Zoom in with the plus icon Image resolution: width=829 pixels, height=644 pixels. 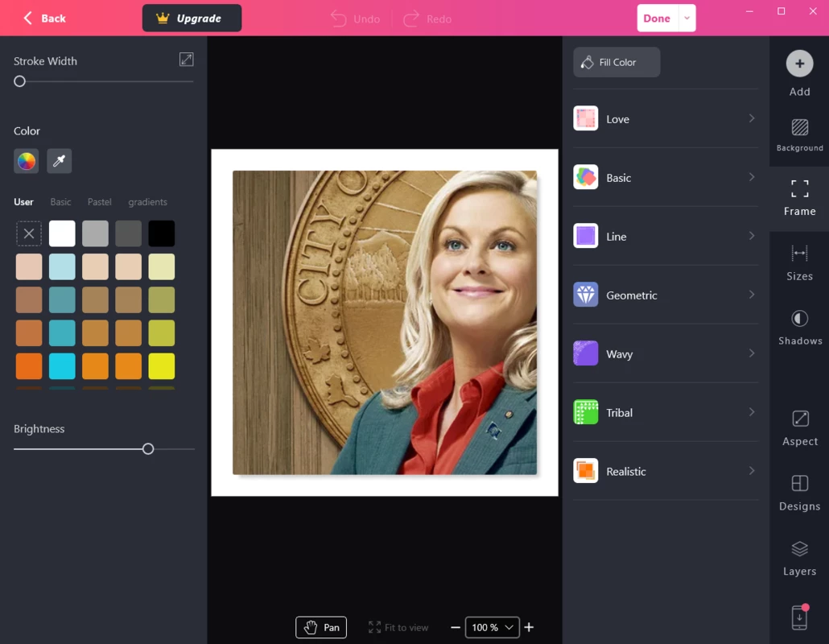click(529, 627)
